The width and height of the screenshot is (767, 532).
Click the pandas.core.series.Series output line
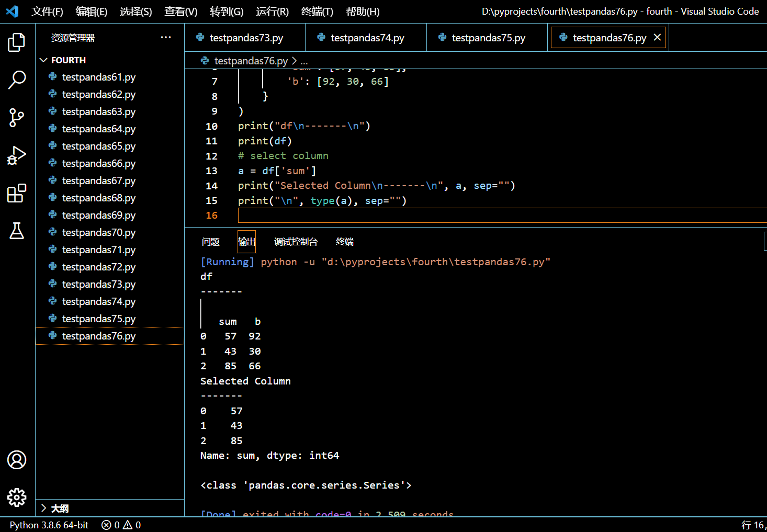point(306,485)
